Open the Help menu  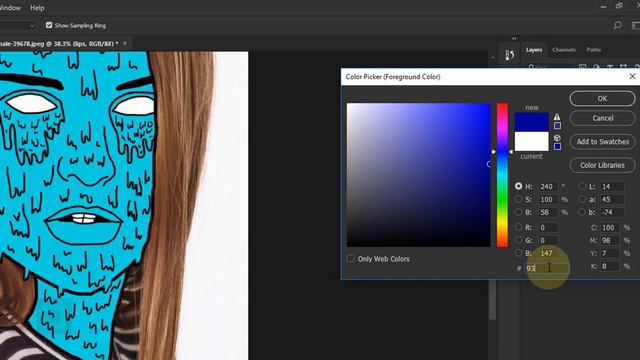37,8
